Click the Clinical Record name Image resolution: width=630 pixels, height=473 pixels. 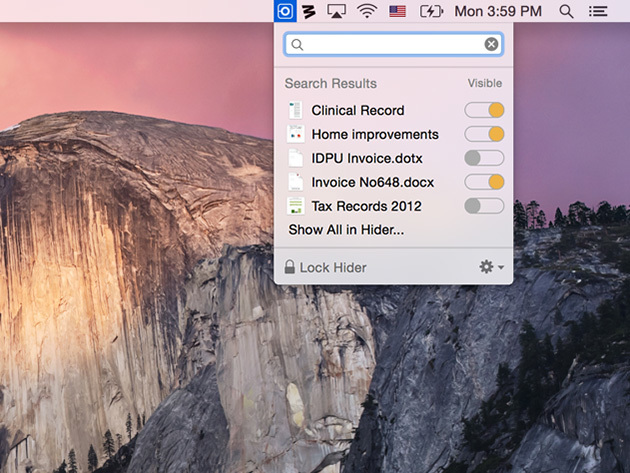(x=358, y=110)
